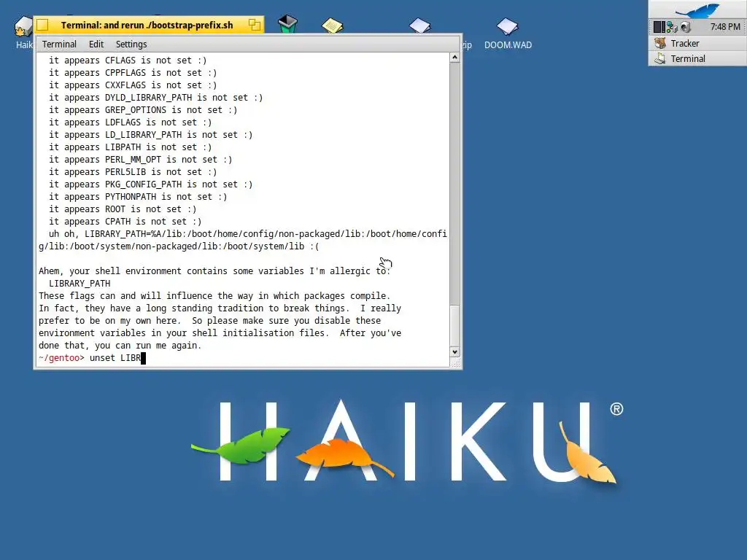Open the Settings menu

click(131, 44)
